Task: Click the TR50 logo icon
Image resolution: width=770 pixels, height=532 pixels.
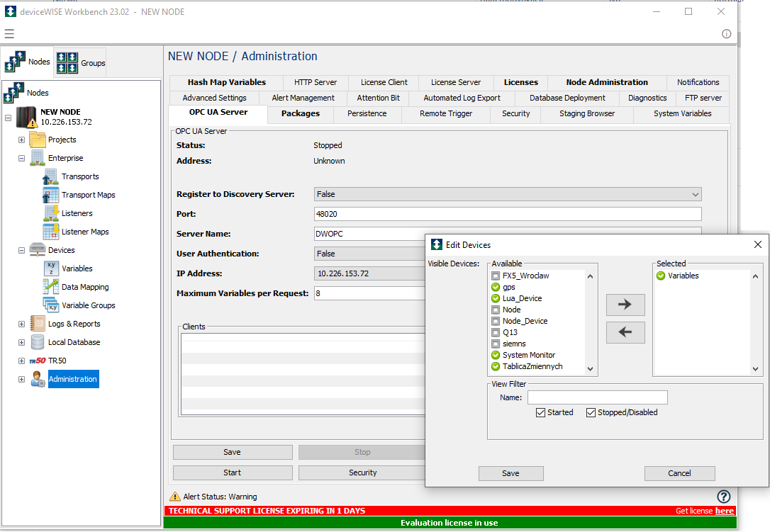Action: coord(38,361)
